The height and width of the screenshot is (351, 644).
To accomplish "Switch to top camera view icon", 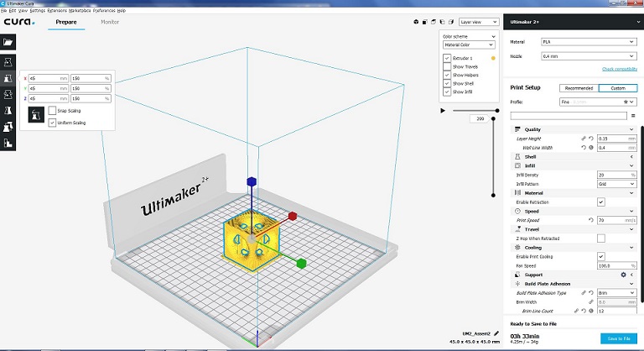I will point(434,22).
